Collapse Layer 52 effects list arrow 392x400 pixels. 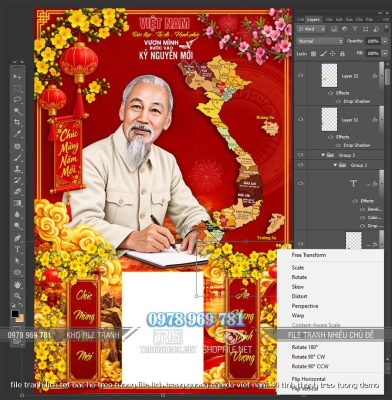(x=383, y=76)
